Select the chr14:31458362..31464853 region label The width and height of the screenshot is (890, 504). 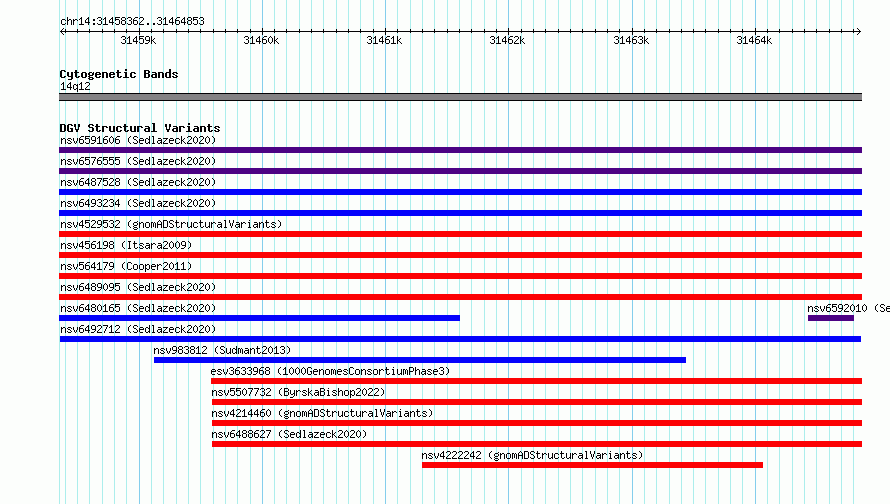point(132,22)
